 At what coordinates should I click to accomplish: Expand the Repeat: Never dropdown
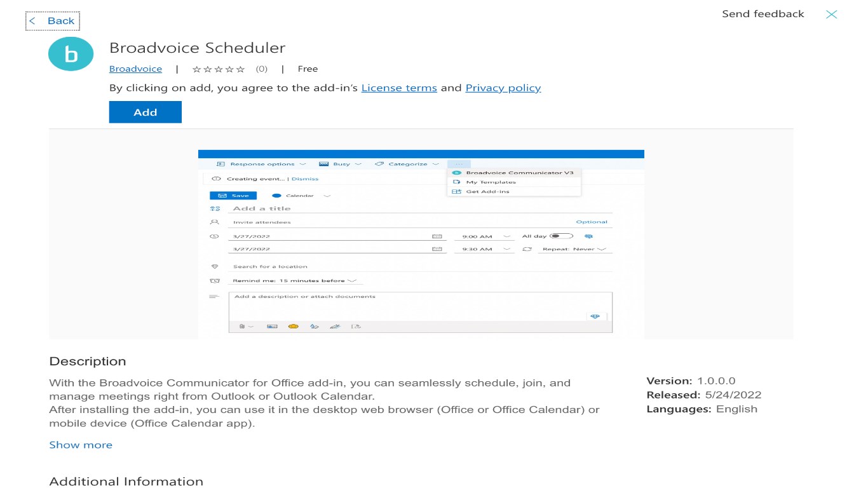coord(573,249)
